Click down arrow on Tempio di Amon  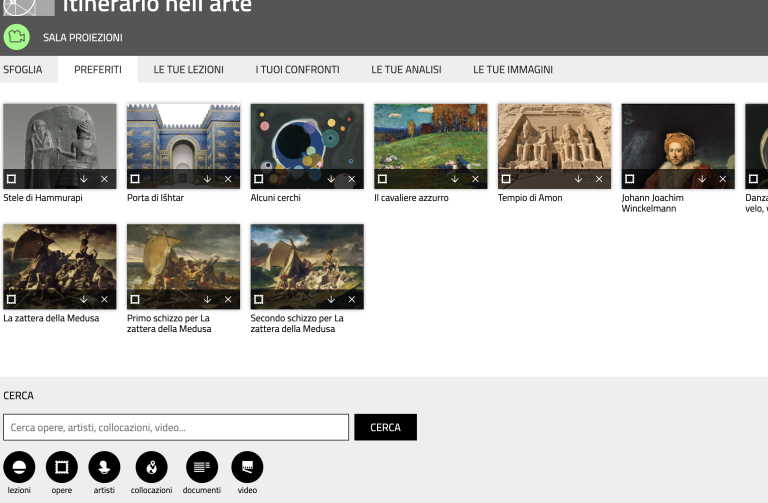(578, 179)
